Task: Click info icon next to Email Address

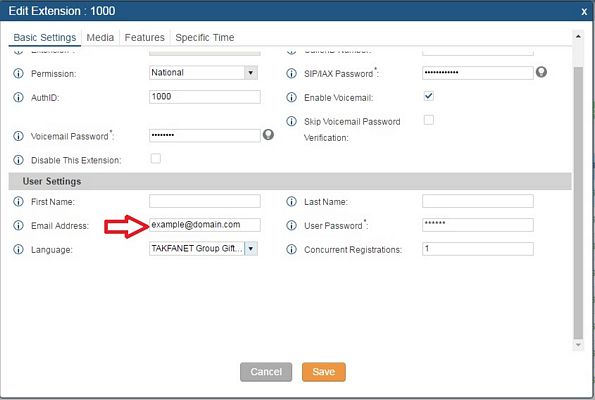Action: [x=18, y=225]
